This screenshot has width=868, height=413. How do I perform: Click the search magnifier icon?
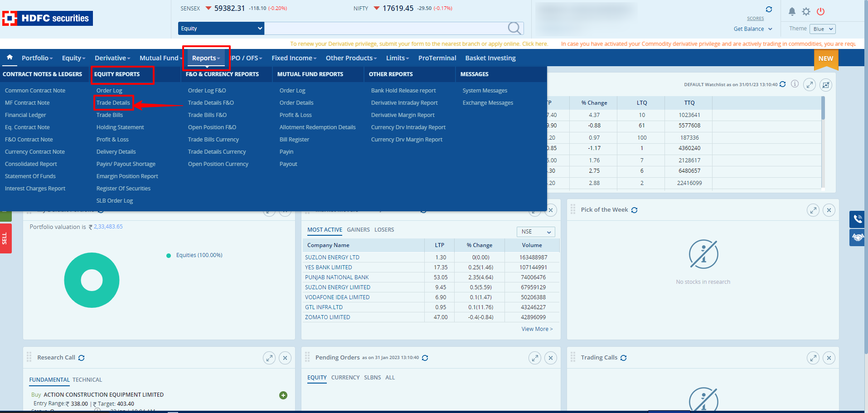click(514, 28)
